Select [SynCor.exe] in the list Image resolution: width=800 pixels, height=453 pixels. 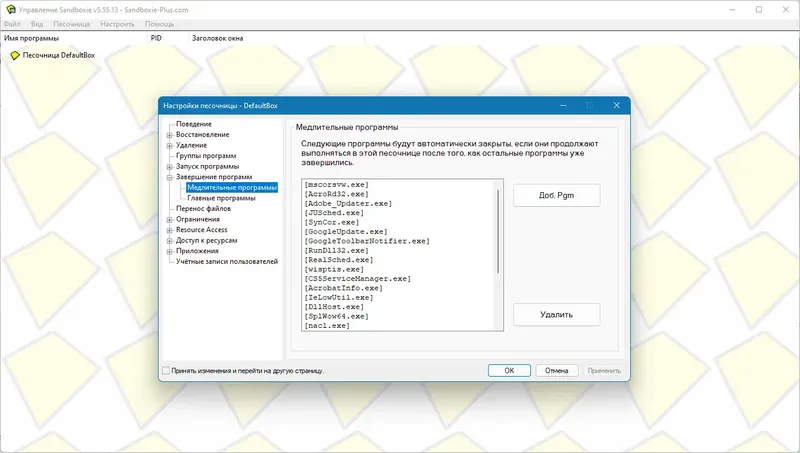tap(332, 222)
